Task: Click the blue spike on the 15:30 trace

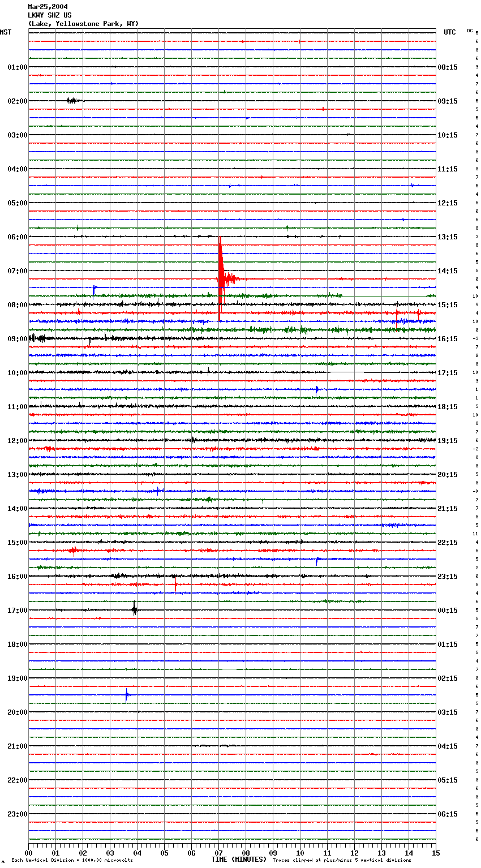Action: (x=317, y=560)
